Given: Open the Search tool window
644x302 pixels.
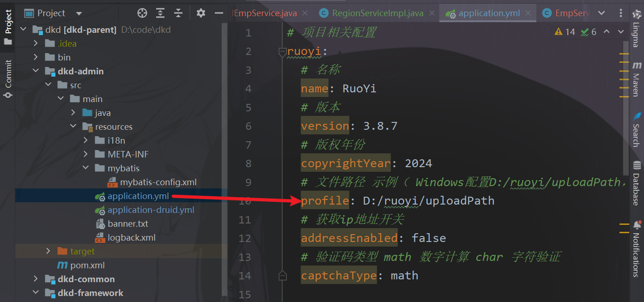Looking at the screenshot, I should coord(637,129).
